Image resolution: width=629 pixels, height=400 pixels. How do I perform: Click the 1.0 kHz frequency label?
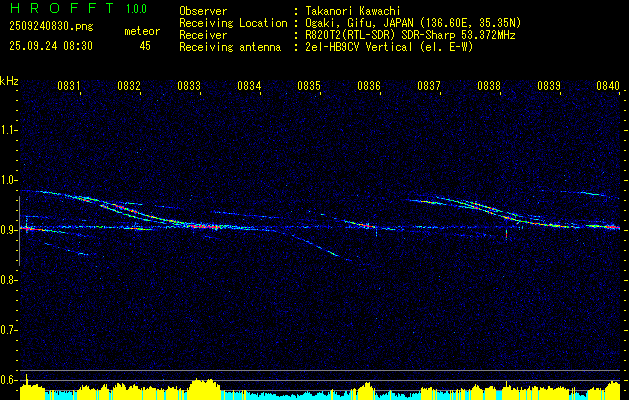tap(8, 180)
